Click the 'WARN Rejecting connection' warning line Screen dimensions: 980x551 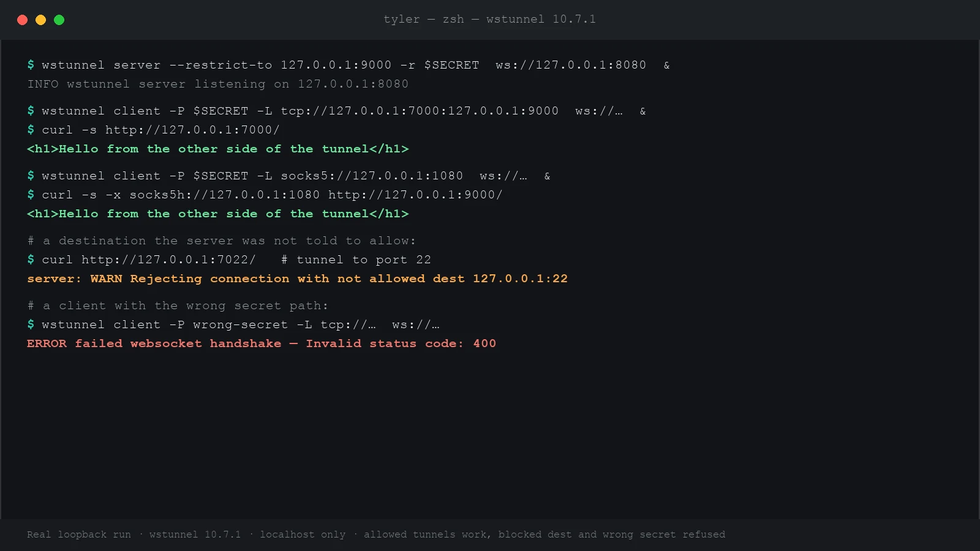(x=297, y=279)
